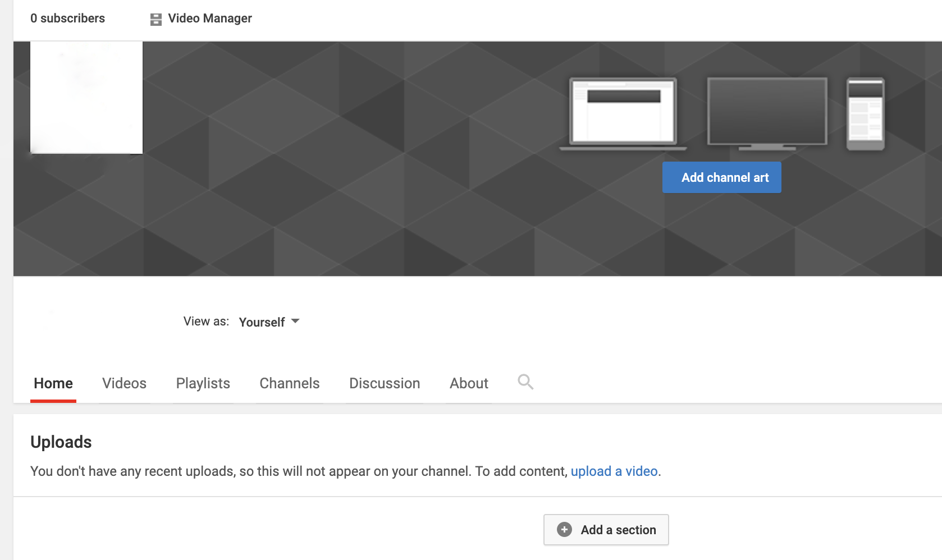Image resolution: width=942 pixels, height=560 pixels.
Task: Open the Playlists tab
Action: click(x=203, y=383)
